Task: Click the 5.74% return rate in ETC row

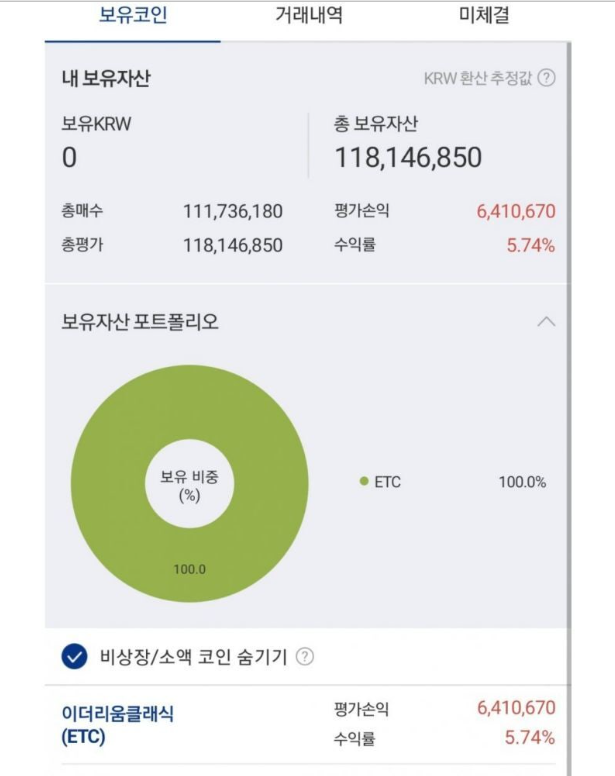Action: [x=529, y=737]
